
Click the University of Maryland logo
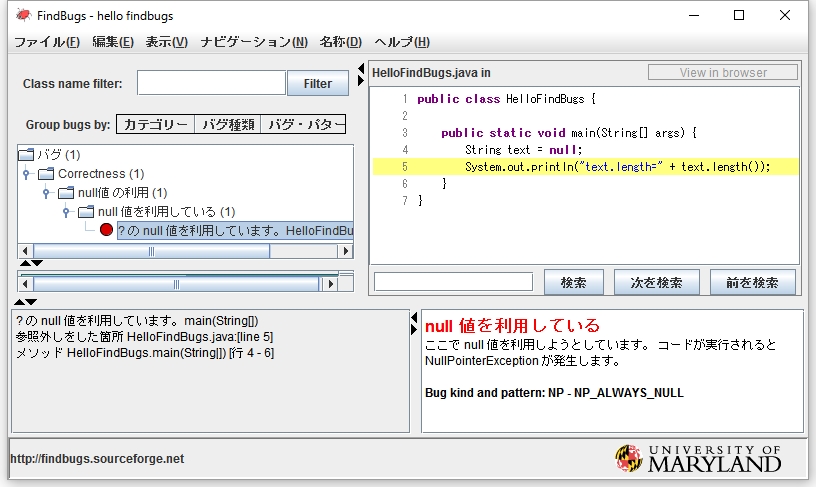point(698,458)
